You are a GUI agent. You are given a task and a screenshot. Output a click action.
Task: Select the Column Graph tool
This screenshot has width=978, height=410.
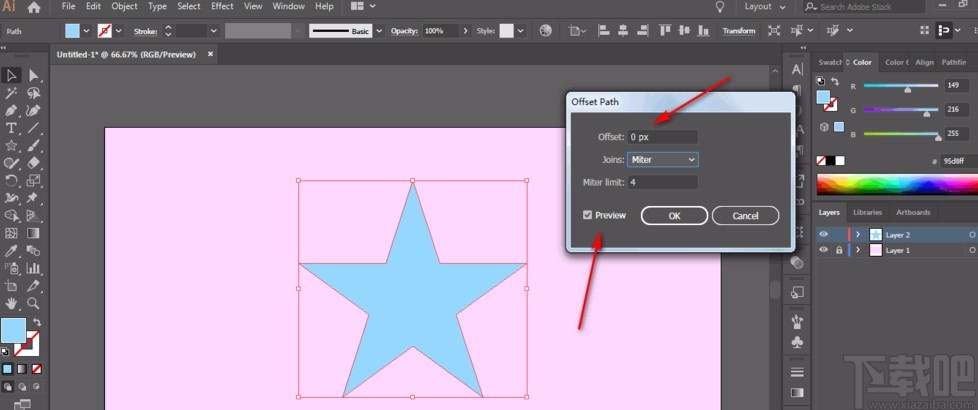33,268
